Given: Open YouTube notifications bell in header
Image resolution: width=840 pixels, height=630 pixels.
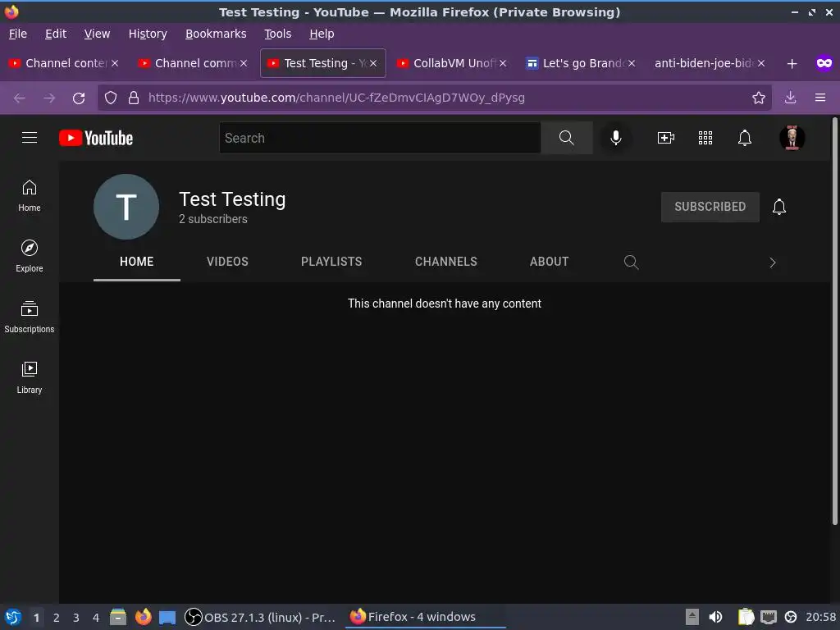Looking at the screenshot, I should coord(745,138).
